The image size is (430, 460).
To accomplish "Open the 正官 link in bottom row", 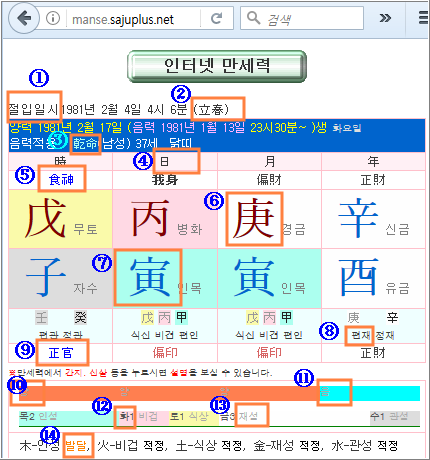I will pos(61,353).
